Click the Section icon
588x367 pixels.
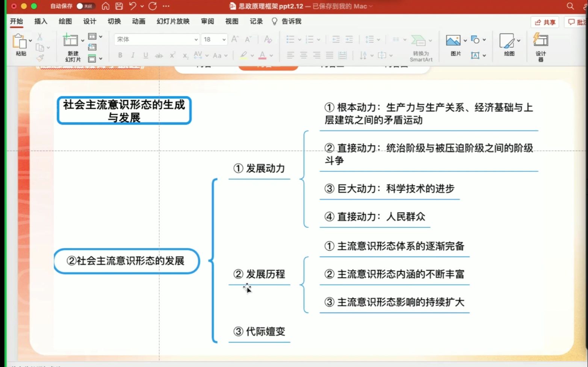coord(92,59)
